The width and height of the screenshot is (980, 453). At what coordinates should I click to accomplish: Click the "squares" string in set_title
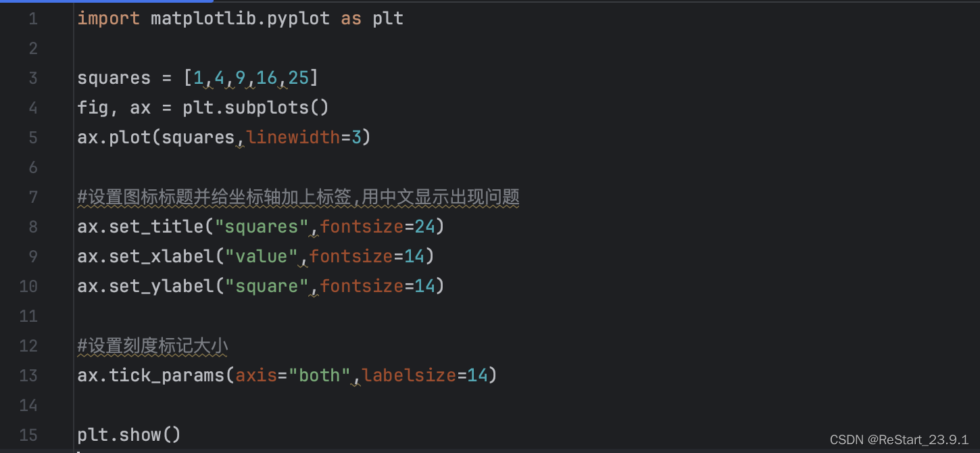click(x=261, y=226)
